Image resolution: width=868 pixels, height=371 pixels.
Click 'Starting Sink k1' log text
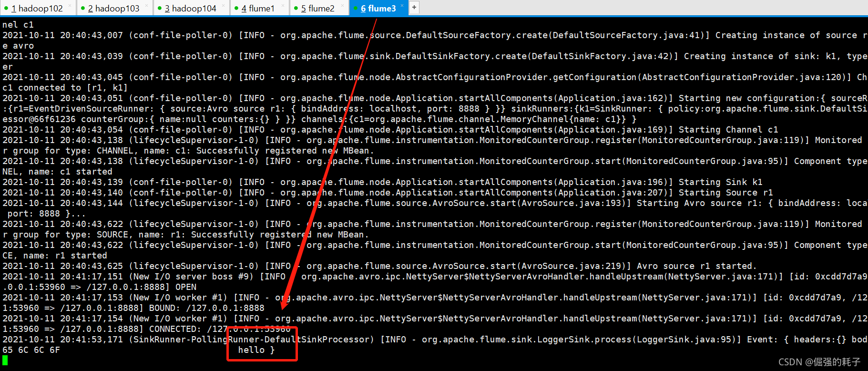tap(720, 182)
